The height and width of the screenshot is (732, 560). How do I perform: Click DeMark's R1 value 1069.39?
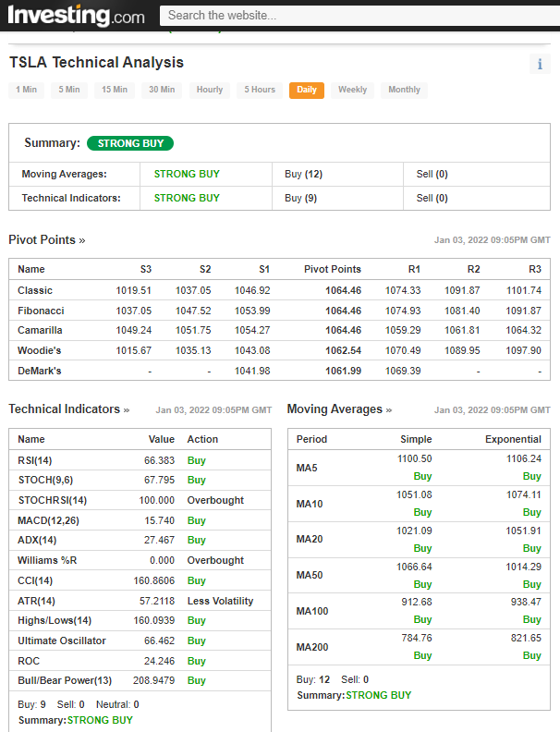[x=403, y=372]
